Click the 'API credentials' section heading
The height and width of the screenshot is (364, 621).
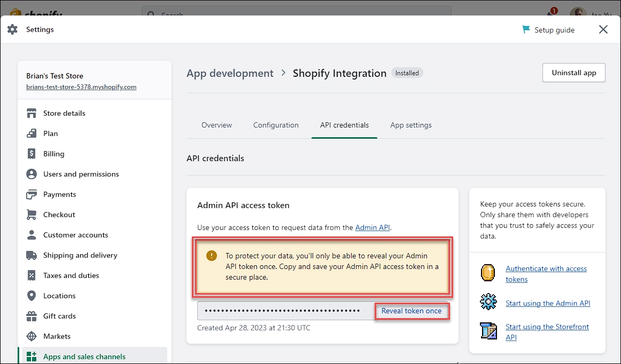tap(215, 159)
